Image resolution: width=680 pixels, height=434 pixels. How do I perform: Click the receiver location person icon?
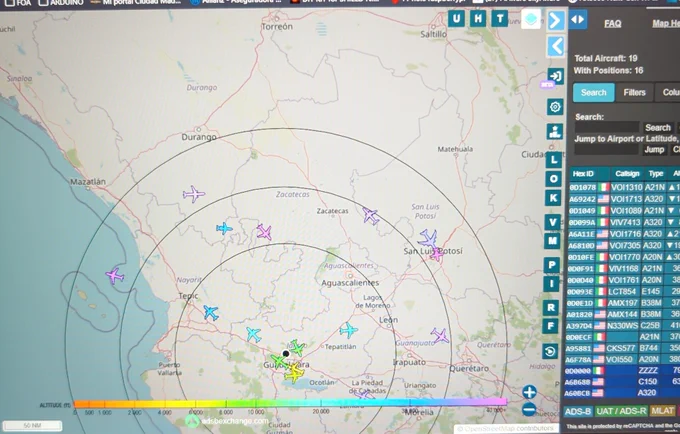555,131
